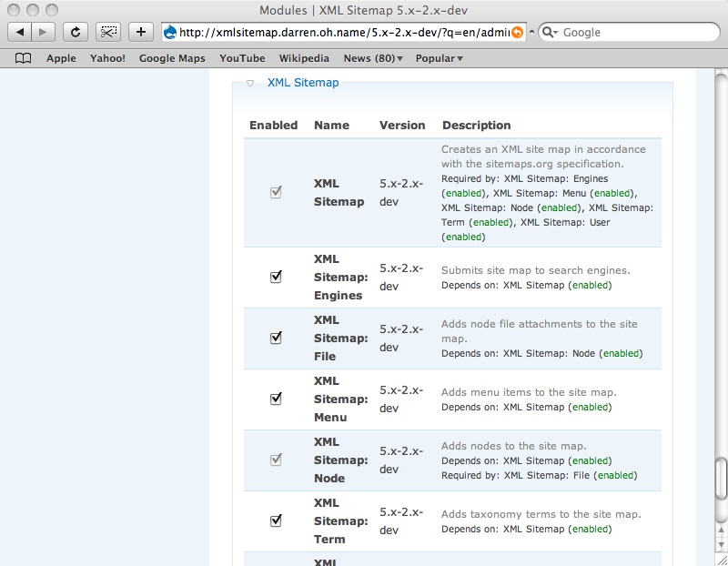The width and height of the screenshot is (728, 566).
Task: Toggle the XML Sitemap: Menu checkbox
Action: (x=276, y=399)
